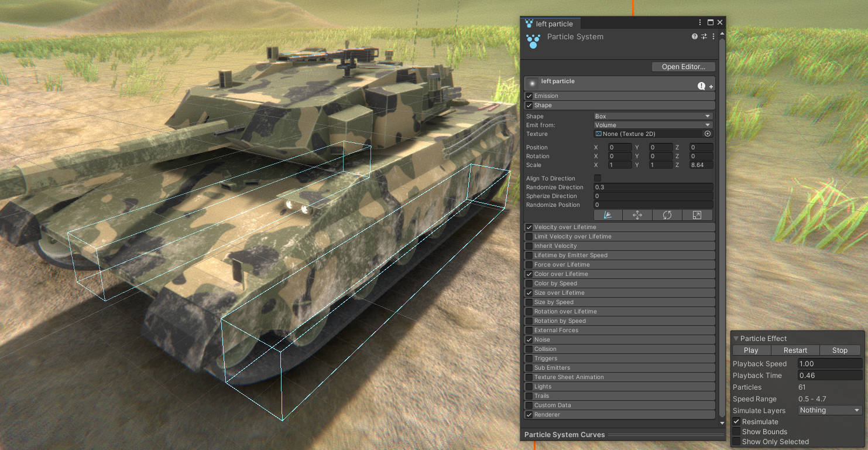868x450 pixels.
Task: Open component presets selector icon
Action: [704, 36]
